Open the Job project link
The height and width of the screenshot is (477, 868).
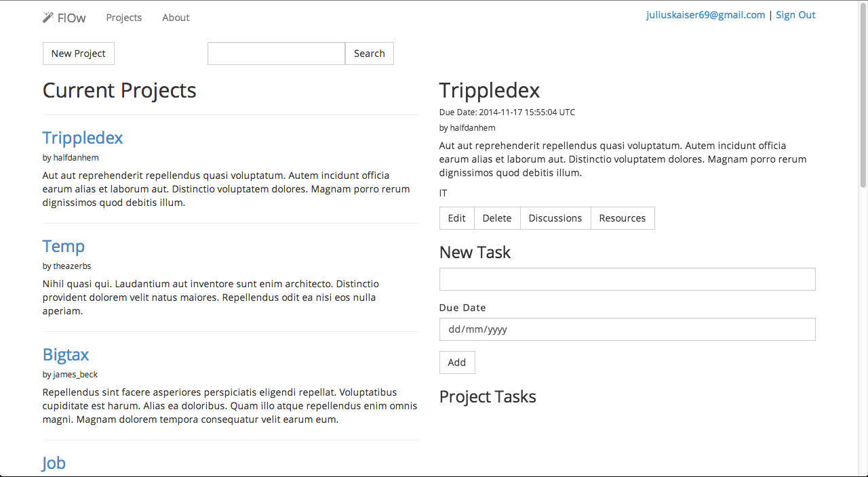point(54,463)
